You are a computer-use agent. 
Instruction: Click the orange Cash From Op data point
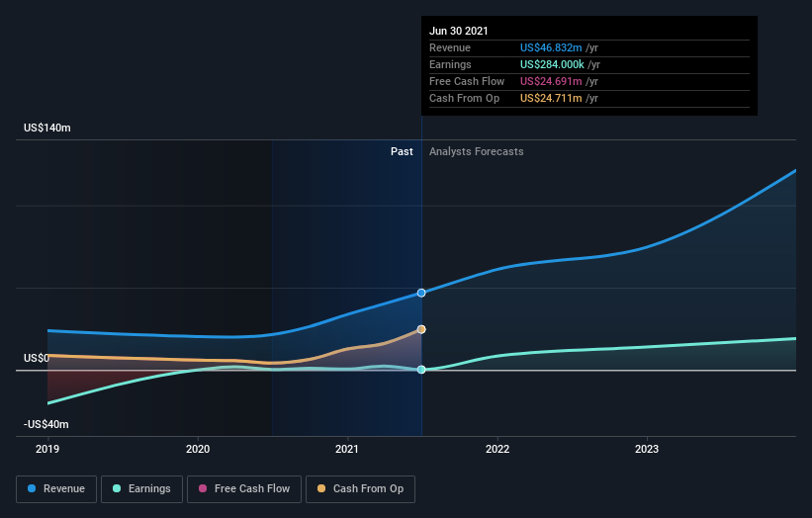(421, 329)
